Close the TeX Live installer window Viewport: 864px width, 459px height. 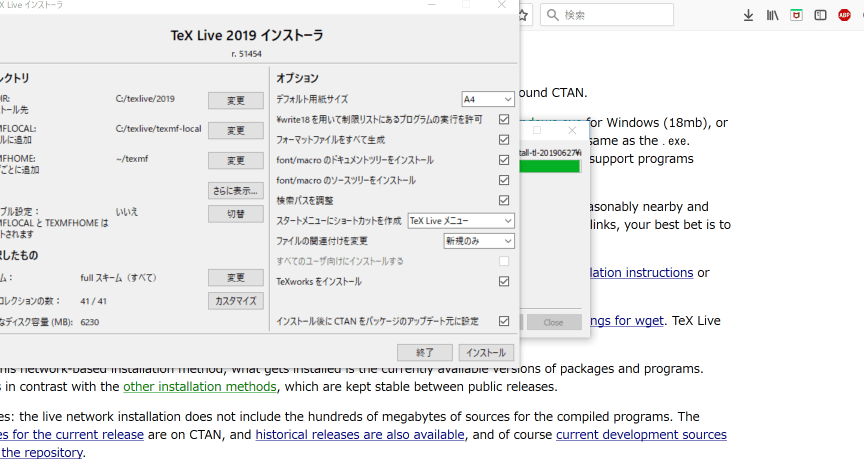pos(502,5)
